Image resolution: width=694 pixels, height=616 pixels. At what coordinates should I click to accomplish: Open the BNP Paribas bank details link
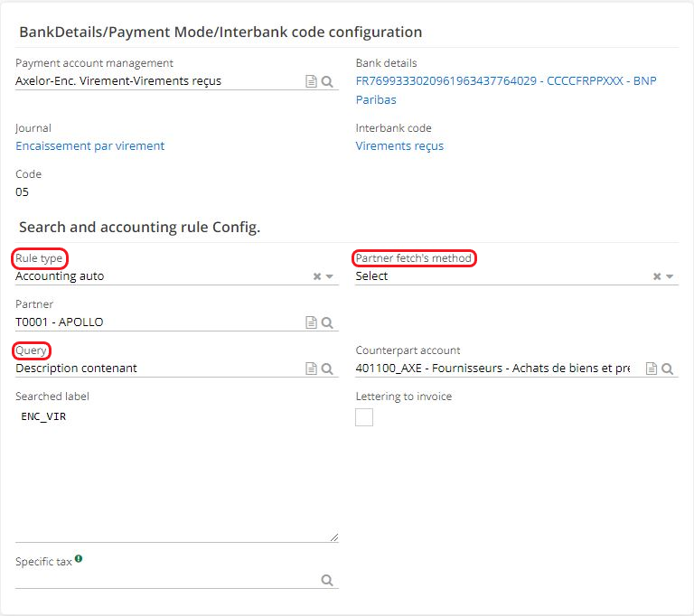pyautogui.click(x=506, y=81)
